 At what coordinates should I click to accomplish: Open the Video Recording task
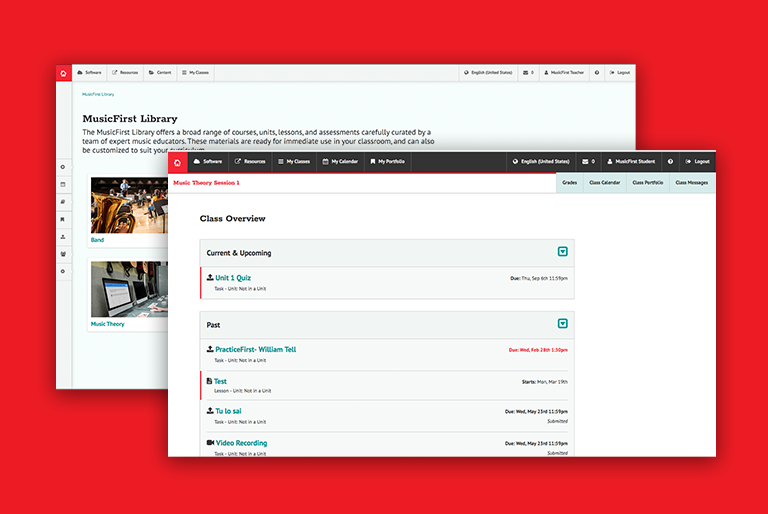241,443
